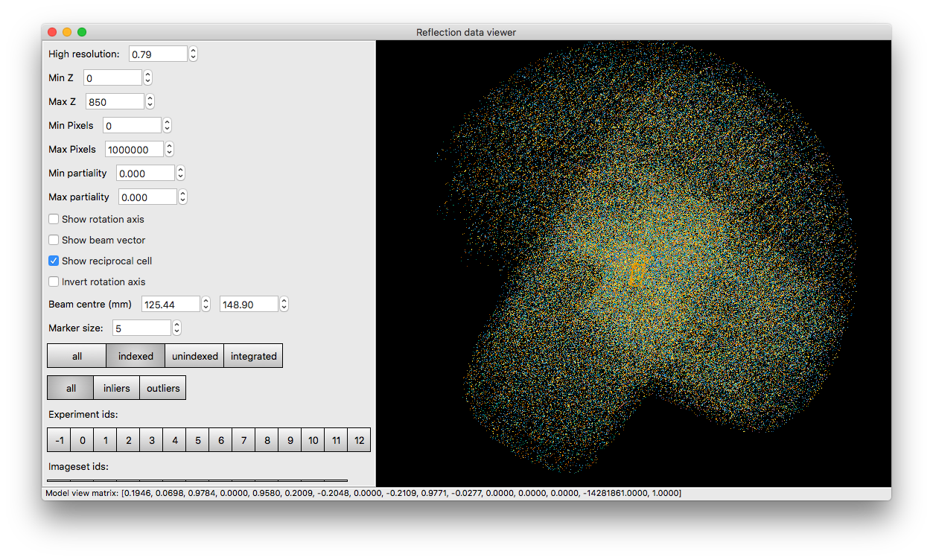Image resolution: width=933 pixels, height=560 pixels.
Task: Toggle experiment id 3
Action: (151, 440)
